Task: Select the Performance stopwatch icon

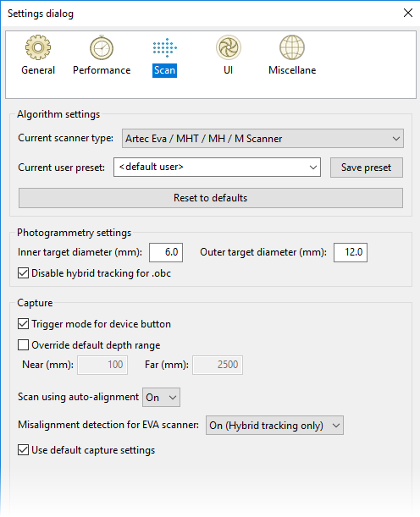Action: 102,48
